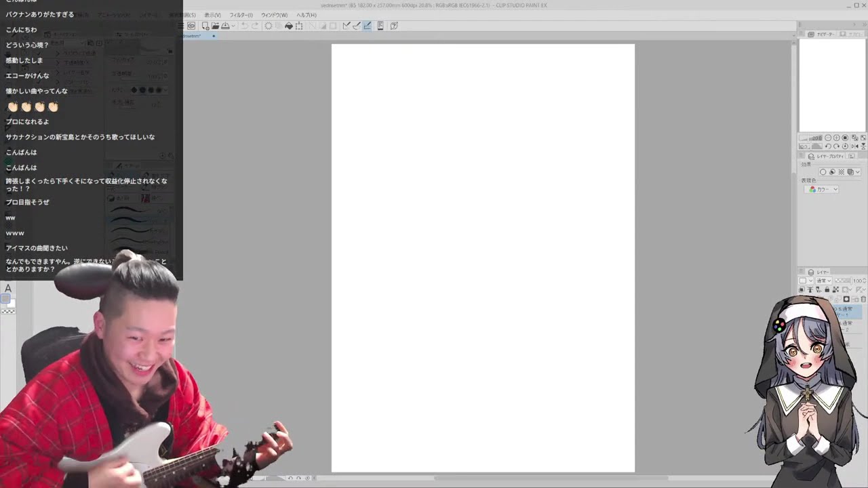This screenshot has height=488, width=868.
Task: Toggle Snap to Grid in toolbar
Action: point(367,26)
